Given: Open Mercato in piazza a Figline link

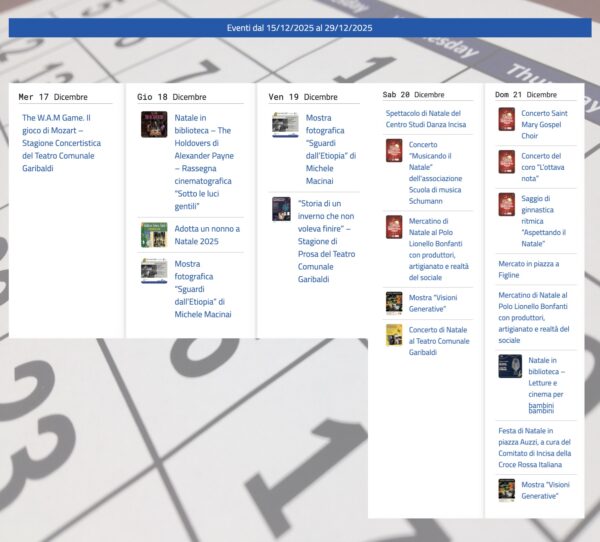Looking at the screenshot, I should tap(528, 269).
